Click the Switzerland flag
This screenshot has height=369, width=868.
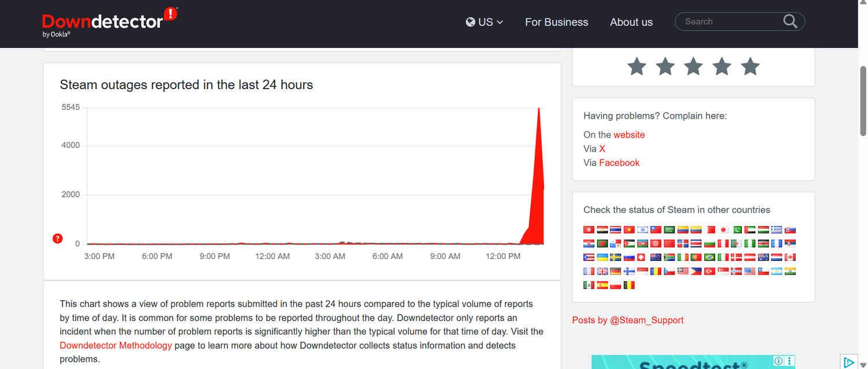click(x=642, y=257)
